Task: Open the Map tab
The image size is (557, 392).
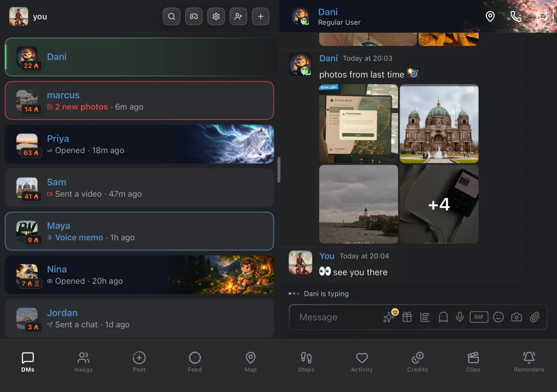Action: (251, 362)
